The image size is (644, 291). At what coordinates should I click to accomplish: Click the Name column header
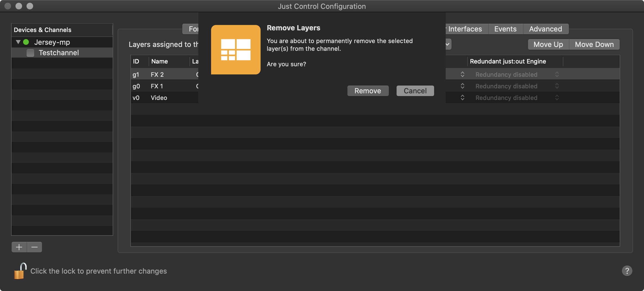click(169, 61)
